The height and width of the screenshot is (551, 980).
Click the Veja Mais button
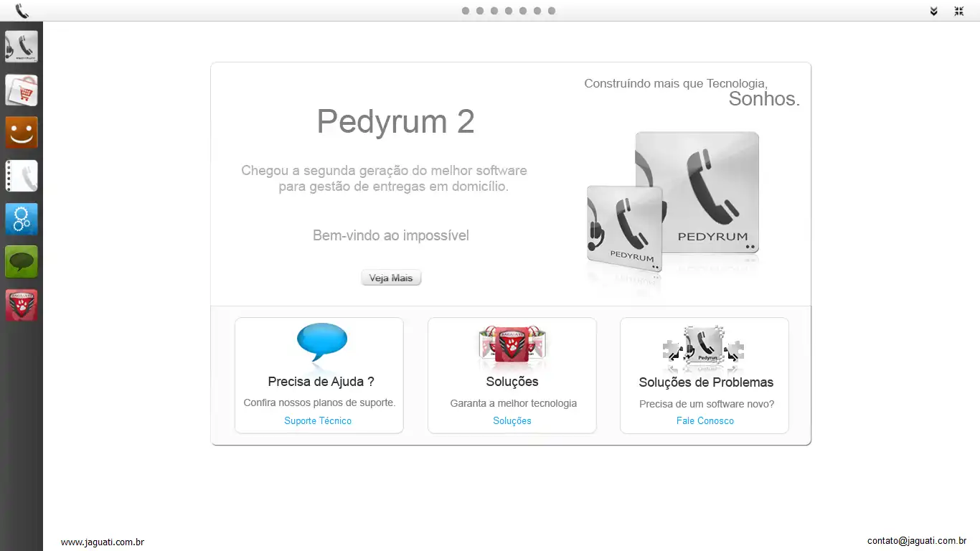point(391,278)
